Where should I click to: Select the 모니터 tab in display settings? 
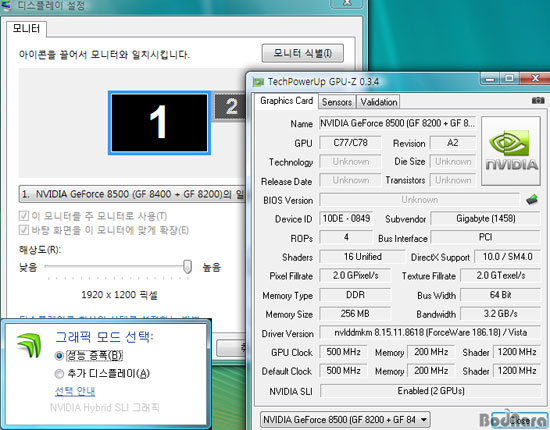point(26,28)
